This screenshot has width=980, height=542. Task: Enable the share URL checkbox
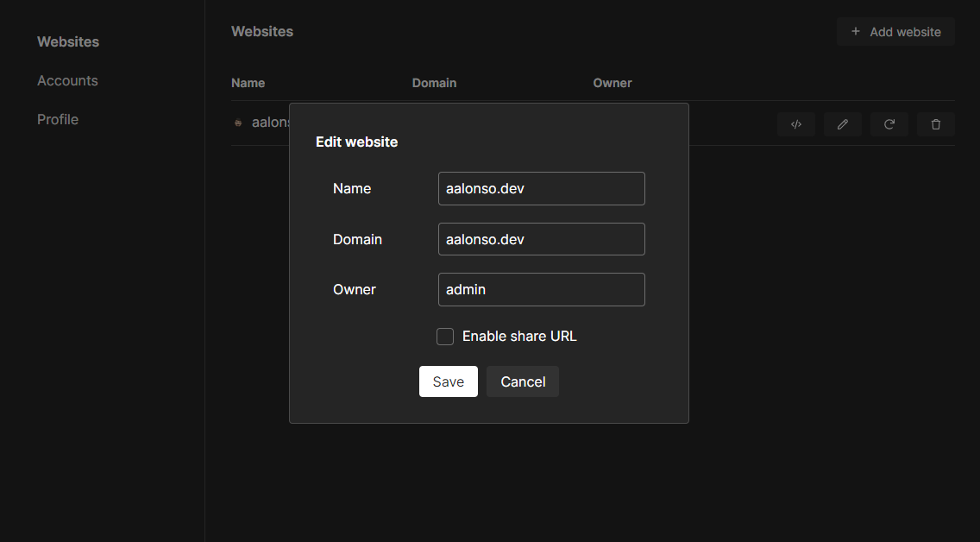[445, 337]
